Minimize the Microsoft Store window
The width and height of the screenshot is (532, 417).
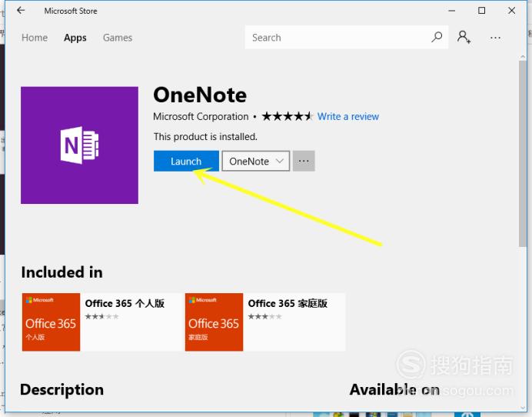451,11
